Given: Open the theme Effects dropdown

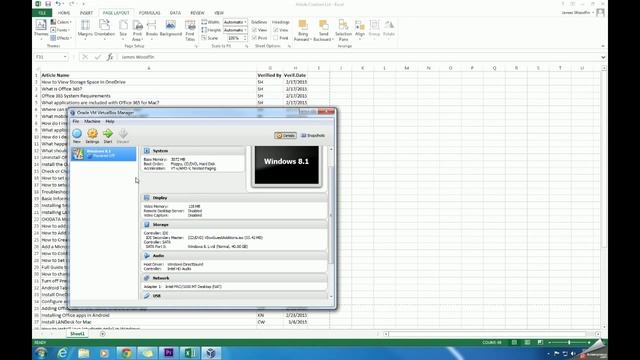Looking at the screenshot, I should pyautogui.click(x=61, y=38).
